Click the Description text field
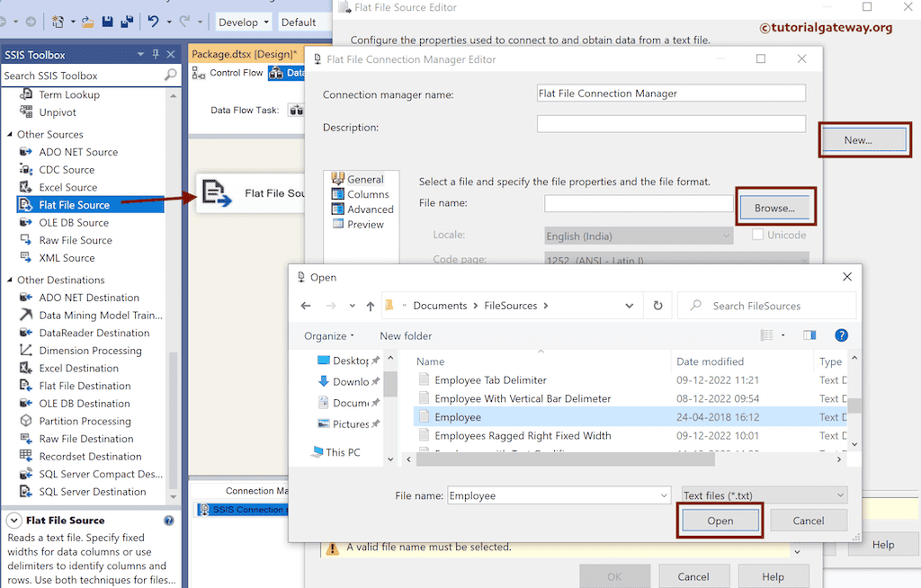921x588 pixels. click(671, 123)
